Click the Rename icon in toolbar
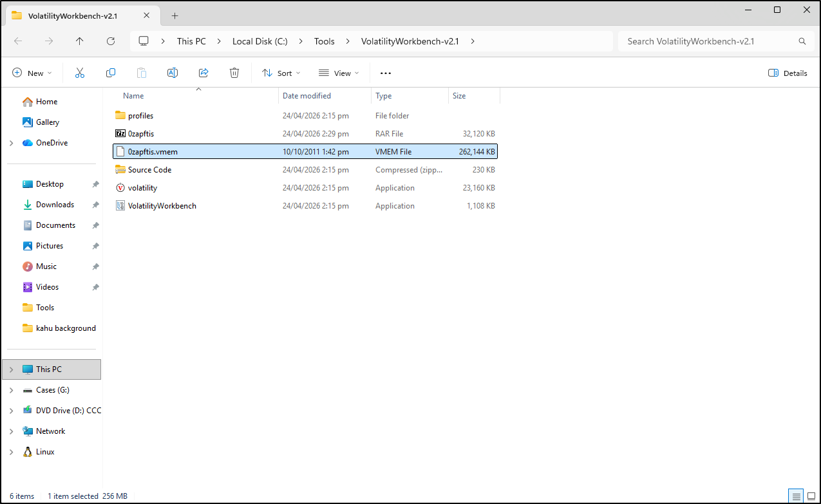 (173, 73)
